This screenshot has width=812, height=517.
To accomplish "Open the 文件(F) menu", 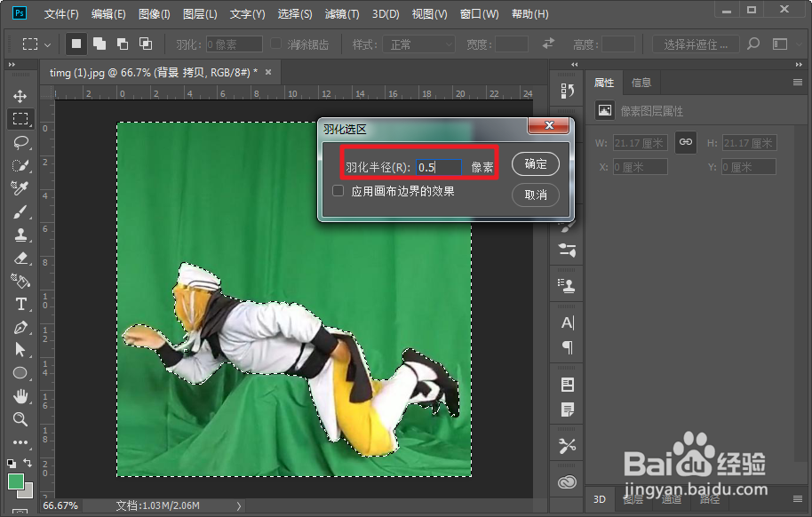I will tap(61, 14).
